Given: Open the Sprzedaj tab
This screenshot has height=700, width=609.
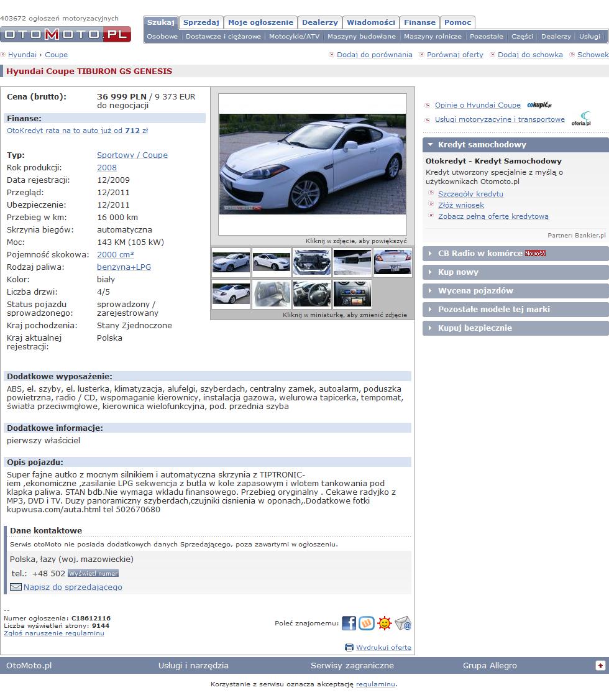Looking at the screenshot, I should tap(201, 22).
